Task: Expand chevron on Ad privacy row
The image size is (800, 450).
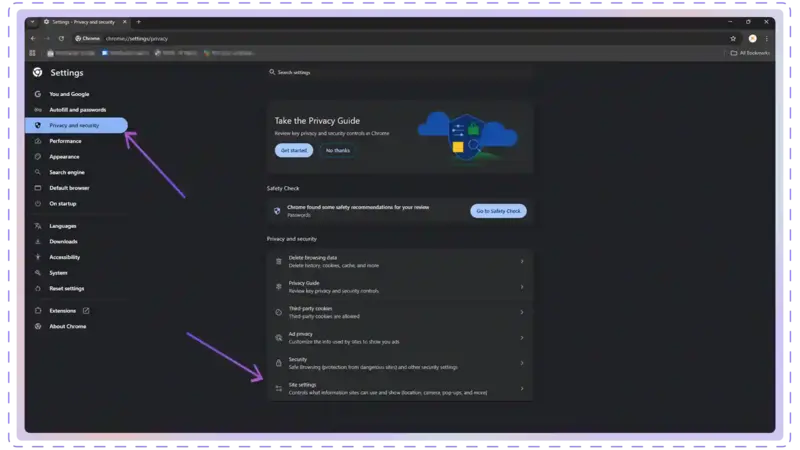Action: pyautogui.click(x=522, y=338)
